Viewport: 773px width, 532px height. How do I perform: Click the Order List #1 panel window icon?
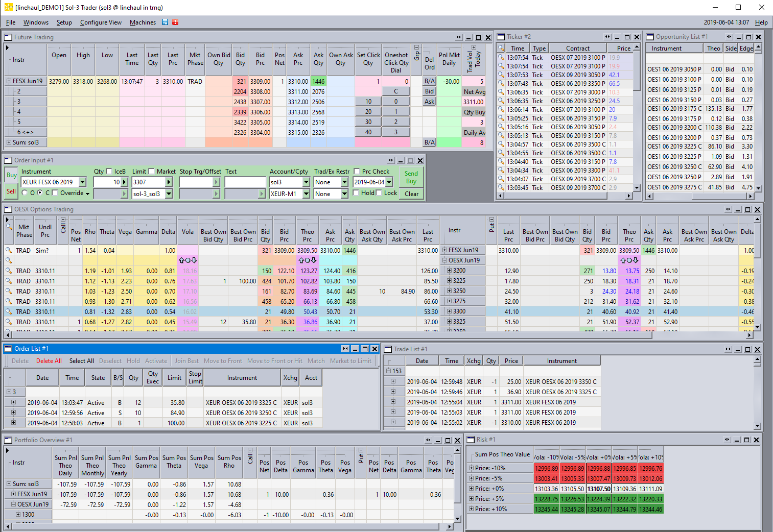(8, 349)
